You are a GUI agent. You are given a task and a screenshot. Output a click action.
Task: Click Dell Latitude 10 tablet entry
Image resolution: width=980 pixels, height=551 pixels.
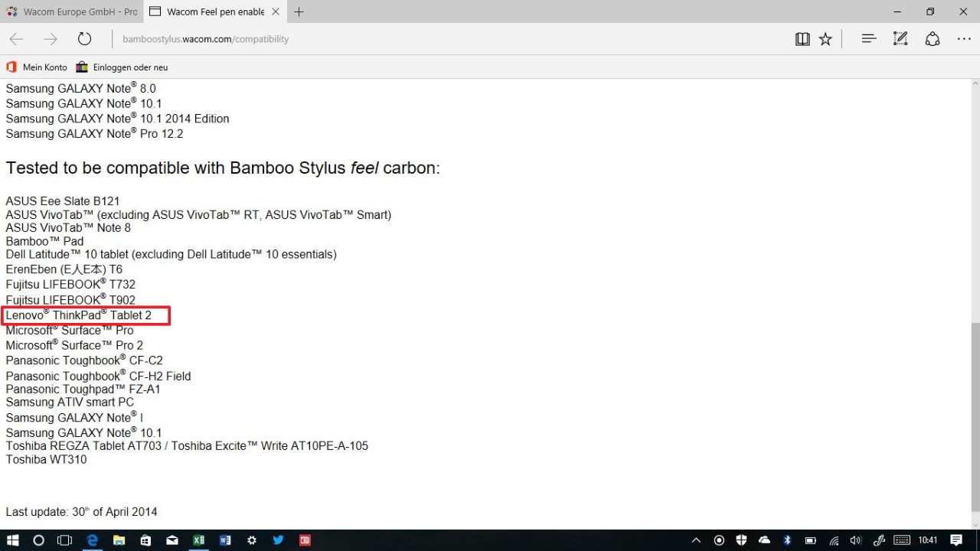(171, 254)
